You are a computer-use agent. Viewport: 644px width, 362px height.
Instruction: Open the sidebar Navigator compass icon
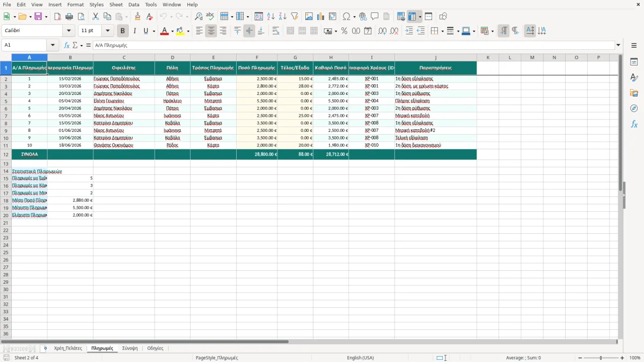tap(634, 108)
